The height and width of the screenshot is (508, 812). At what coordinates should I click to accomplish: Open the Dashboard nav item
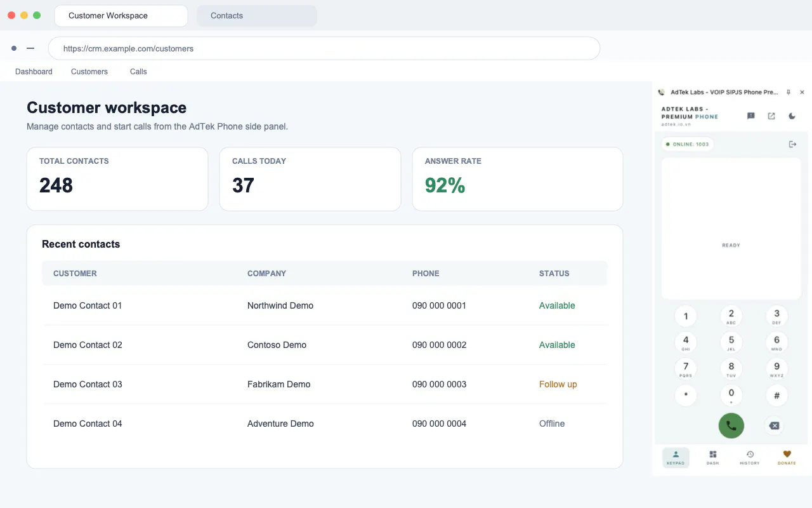pos(34,72)
